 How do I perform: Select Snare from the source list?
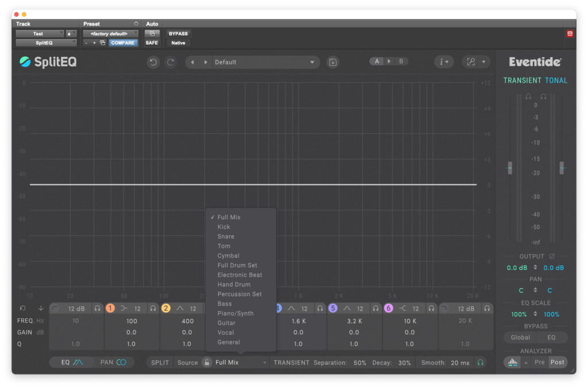point(226,236)
